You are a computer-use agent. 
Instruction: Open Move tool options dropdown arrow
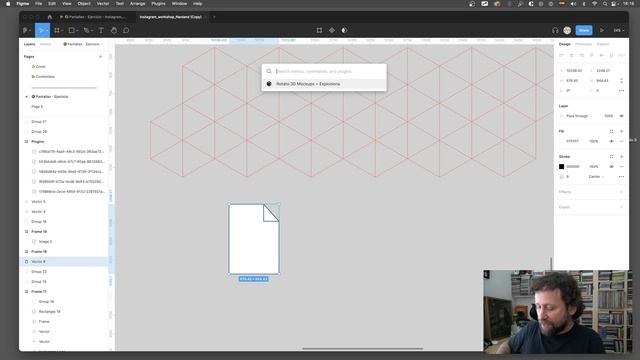pyautogui.click(x=47, y=31)
